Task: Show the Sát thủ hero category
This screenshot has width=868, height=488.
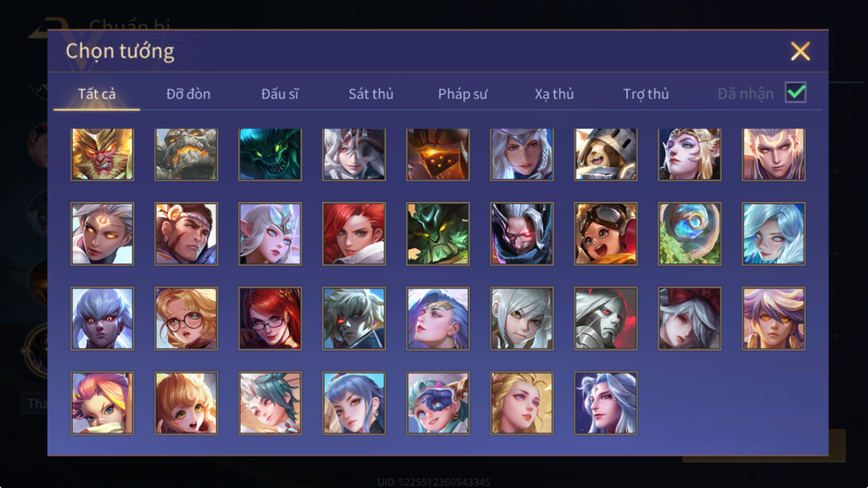Action: tap(371, 94)
